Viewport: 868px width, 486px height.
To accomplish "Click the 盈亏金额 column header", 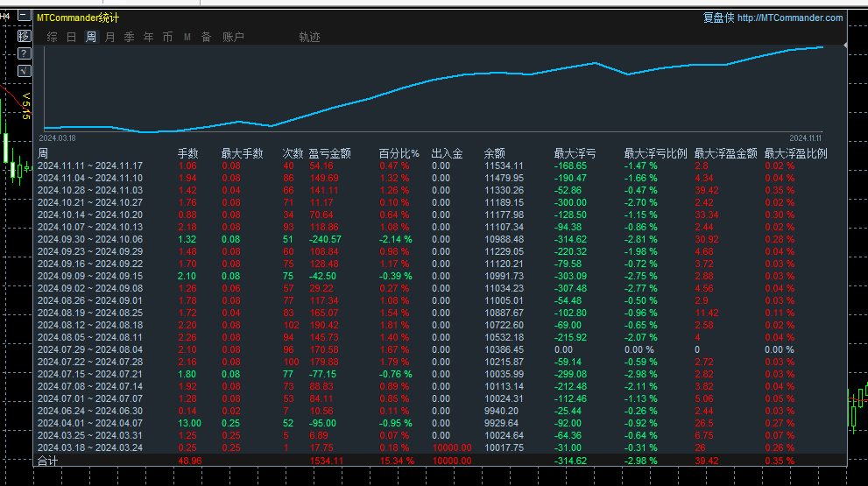I will (x=330, y=153).
